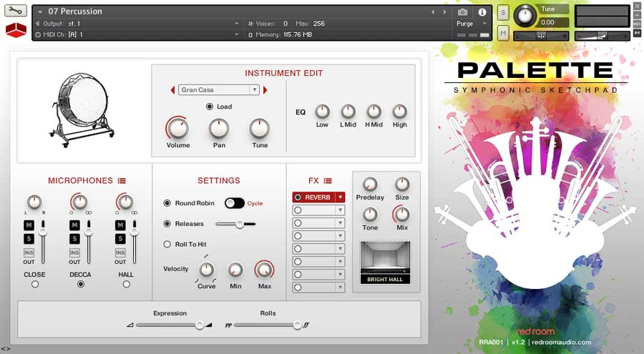Screen dimensions: 644x354
Task: Click the header Solo S button
Action: (x=503, y=13)
